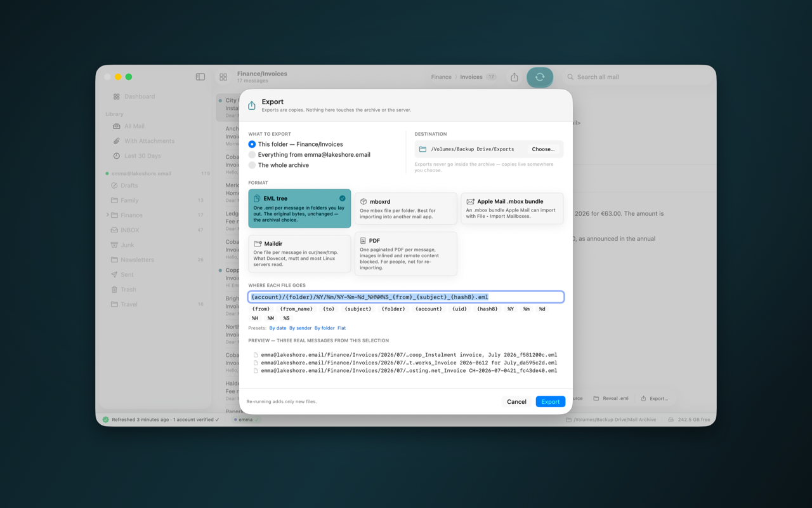The width and height of the screenshot is (812, 508).
Task: Insert the %H hour token
Action: point(255,318)
